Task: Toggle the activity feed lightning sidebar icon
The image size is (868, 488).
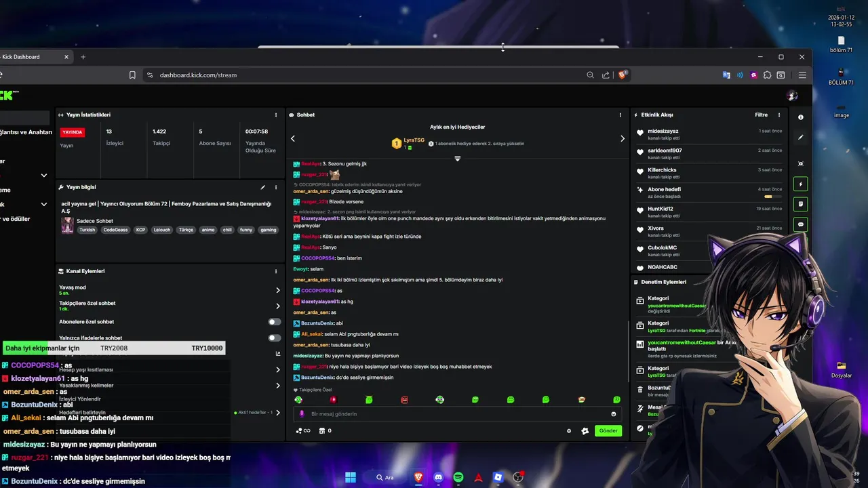Action: (x=801, y=184)
